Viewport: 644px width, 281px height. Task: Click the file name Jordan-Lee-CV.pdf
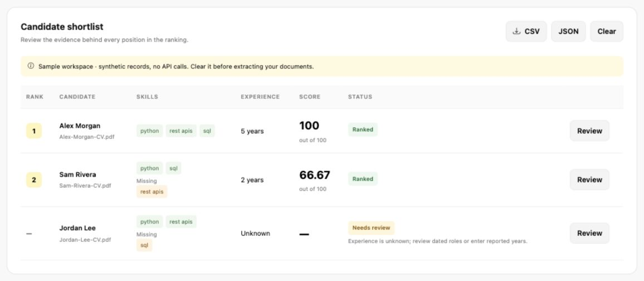coord(85,240)
